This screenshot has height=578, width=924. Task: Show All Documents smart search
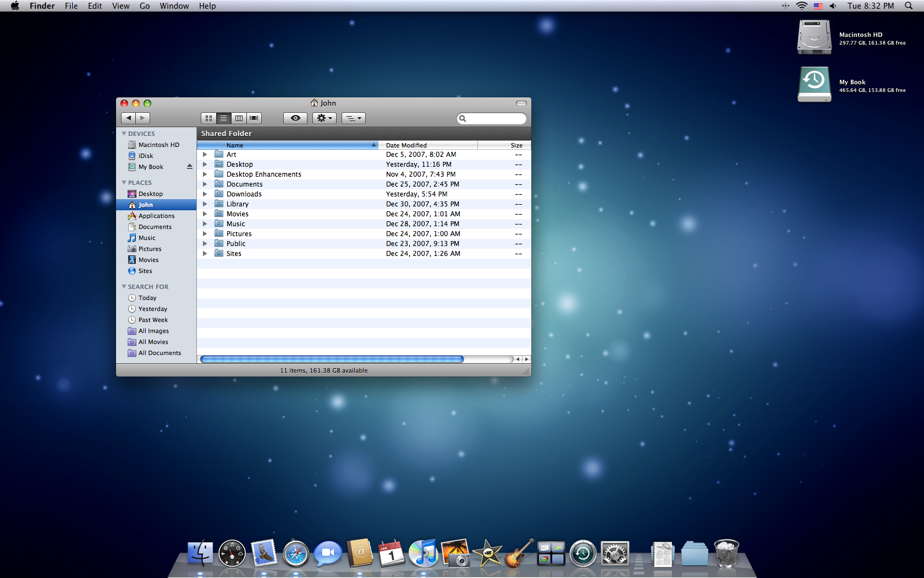coord(156,353)
